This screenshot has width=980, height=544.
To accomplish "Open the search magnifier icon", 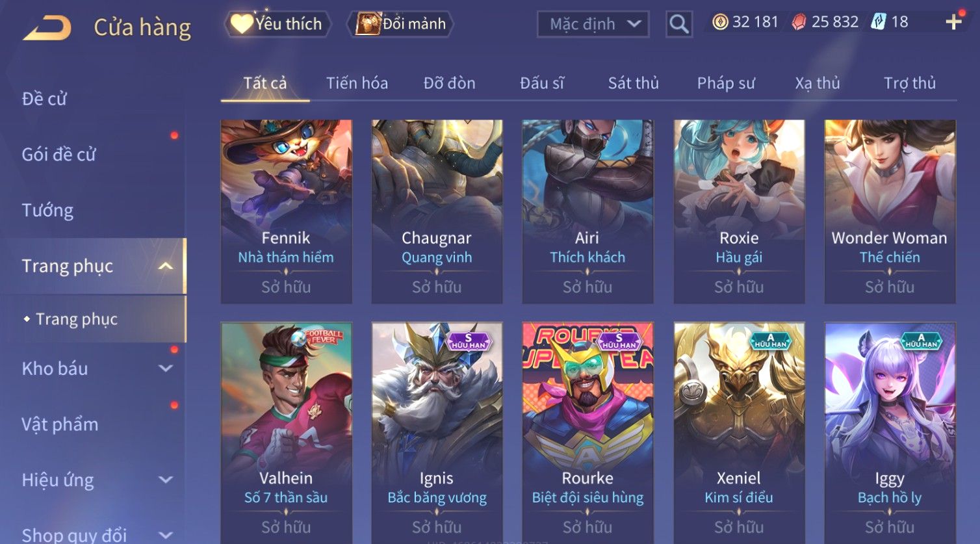I will pos(679,25).
